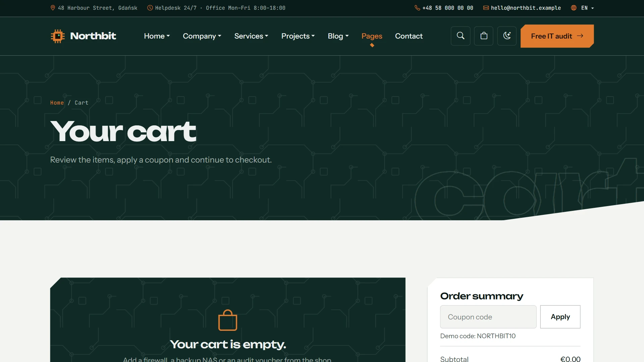644x362 pixels.
Task: Click the Order summary heading
Action: click(x=481, y=296)
